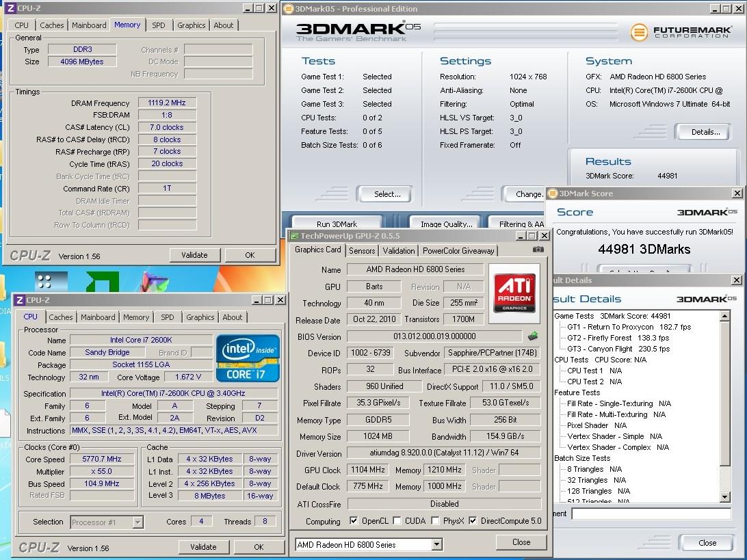Click the Close button in GPU-Z
The image size is (747, 560).
[x=521, y=542]
